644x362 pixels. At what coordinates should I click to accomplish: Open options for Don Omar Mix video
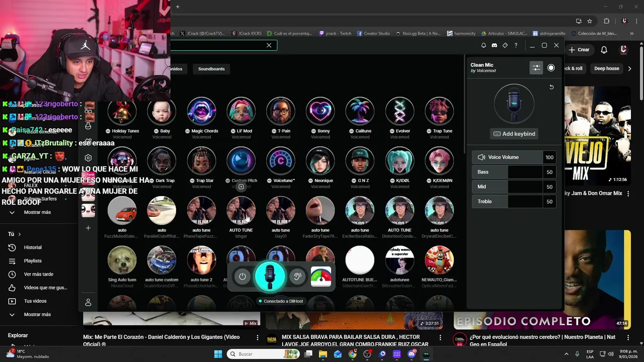[628, 194]
